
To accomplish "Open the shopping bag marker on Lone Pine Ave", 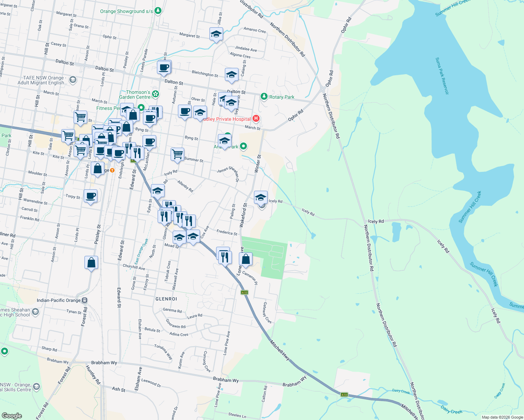I will [x=246, y=258].
